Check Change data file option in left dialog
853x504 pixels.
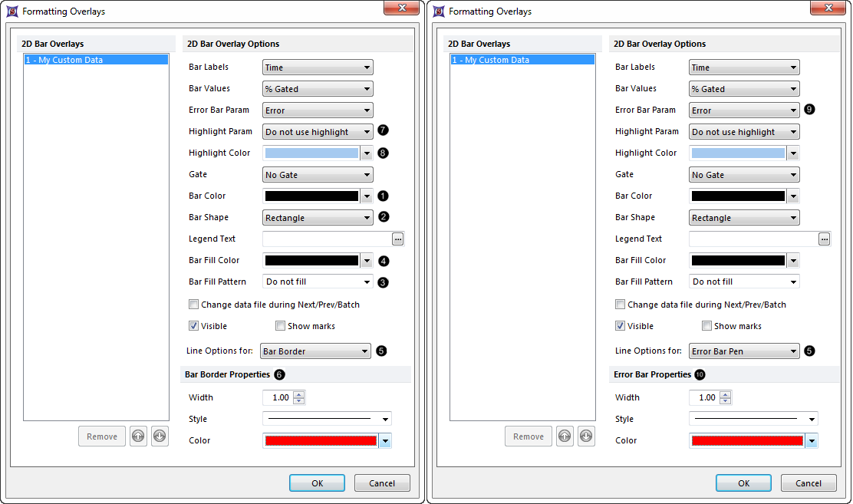194,305
